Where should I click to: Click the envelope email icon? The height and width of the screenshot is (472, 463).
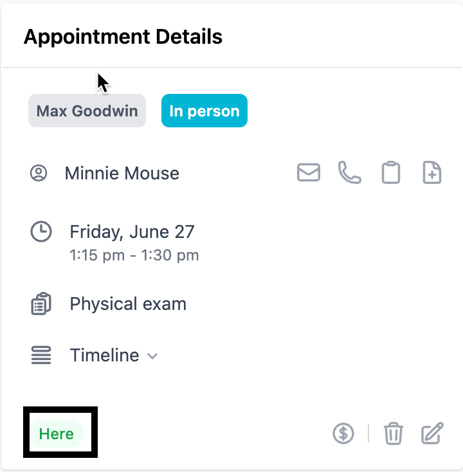click(308, 173)
